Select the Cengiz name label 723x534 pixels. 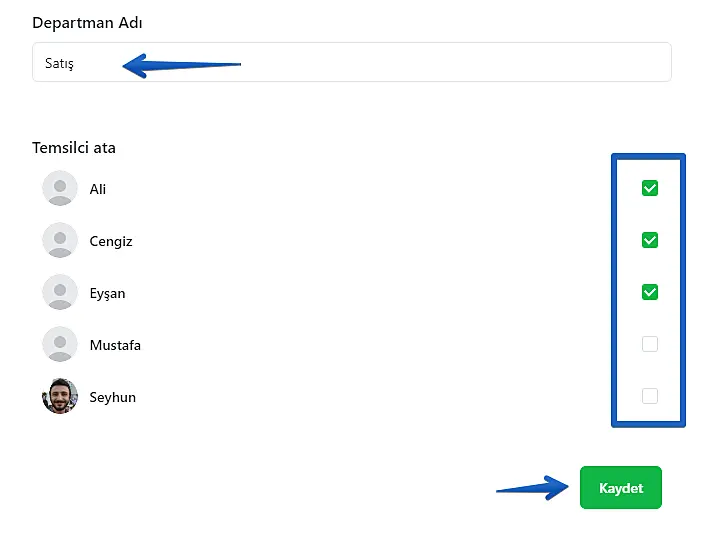click(111, 241)
